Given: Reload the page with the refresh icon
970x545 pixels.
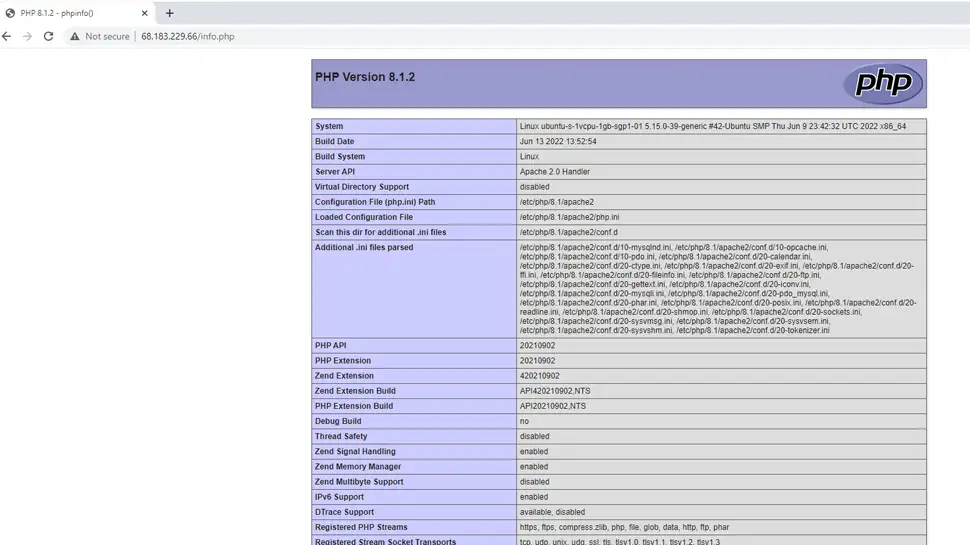Looking at the screenshot, I should [48, 36].
